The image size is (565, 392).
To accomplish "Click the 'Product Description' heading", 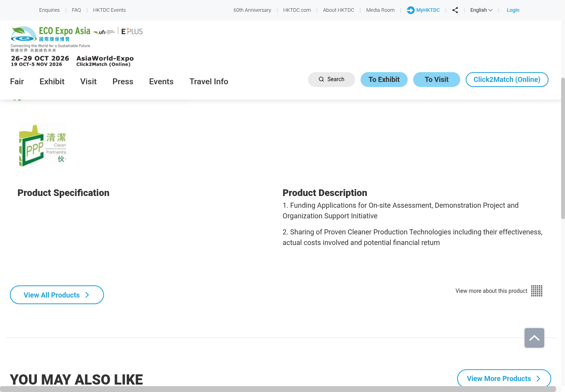I will 325,193.
